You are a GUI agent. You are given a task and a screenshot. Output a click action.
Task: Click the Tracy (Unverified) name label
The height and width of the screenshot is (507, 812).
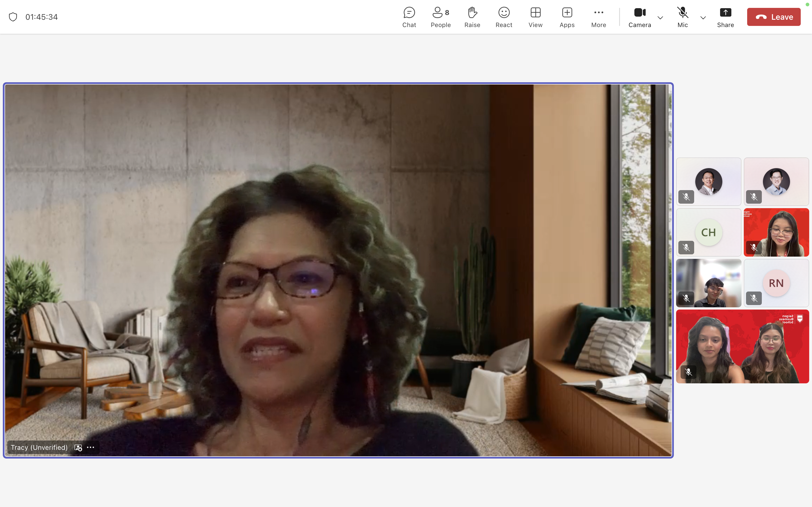[39, 447]
